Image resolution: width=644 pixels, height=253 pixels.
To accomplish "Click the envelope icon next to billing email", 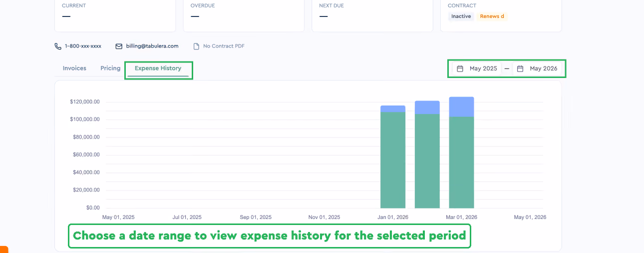I will click(x=119, y=46).
